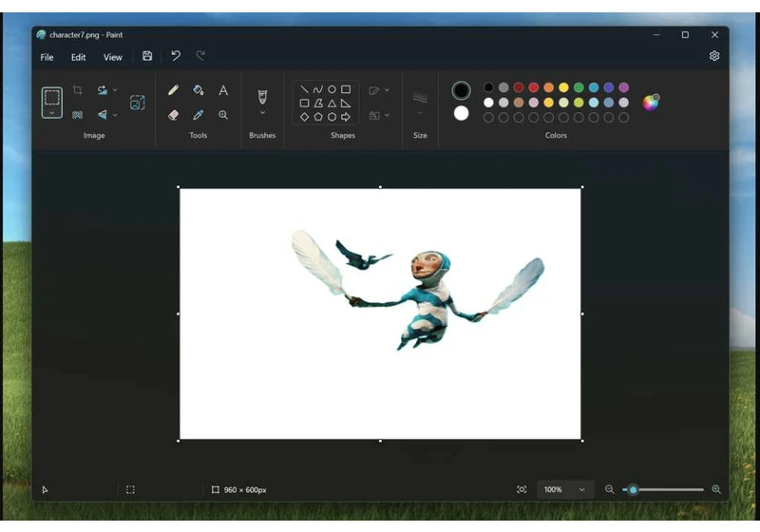
Task: Open Paint settings gear
Action: [x=714, y=56]
